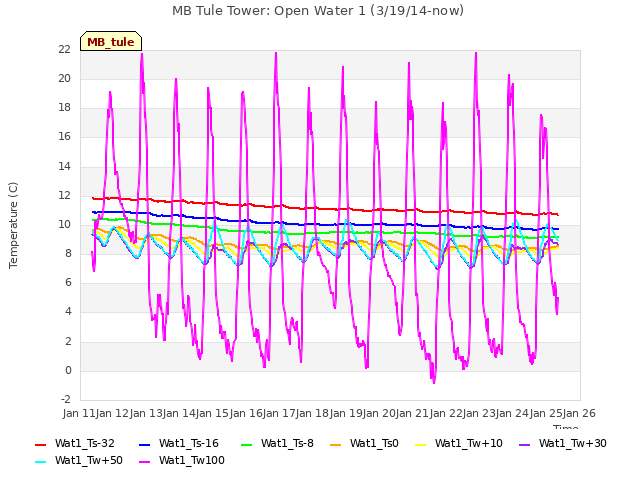Select the Wat1_Tw+50 legend label
The width and height of the screenshot is (640, 480).
coord(89,461)
